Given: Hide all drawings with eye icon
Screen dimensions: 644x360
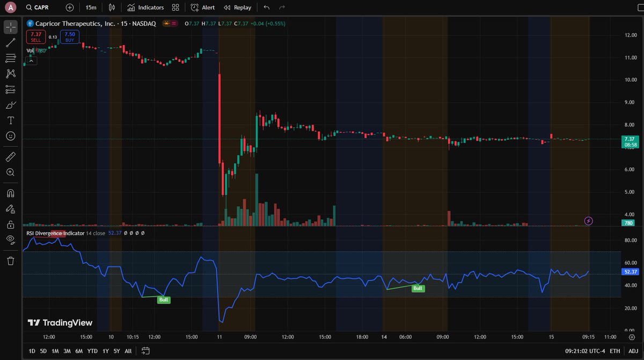Looking at the screenshot, I should point(11,240).
